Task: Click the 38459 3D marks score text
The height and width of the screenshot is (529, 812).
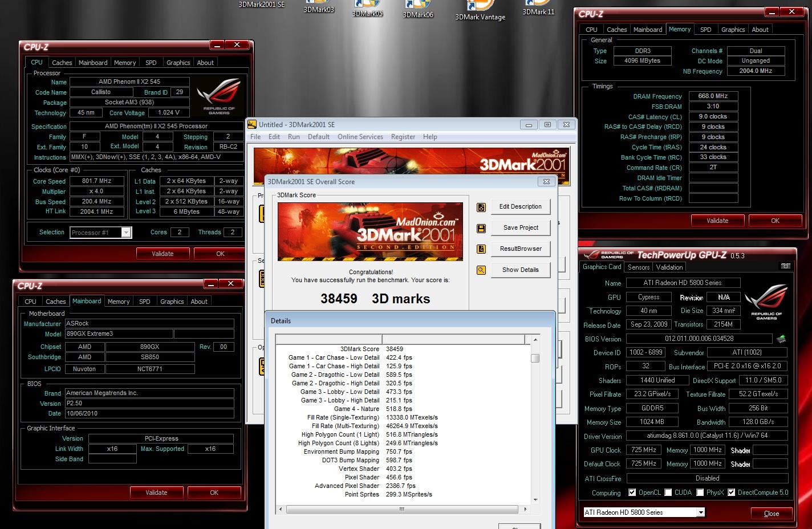Action: [375, 299]
